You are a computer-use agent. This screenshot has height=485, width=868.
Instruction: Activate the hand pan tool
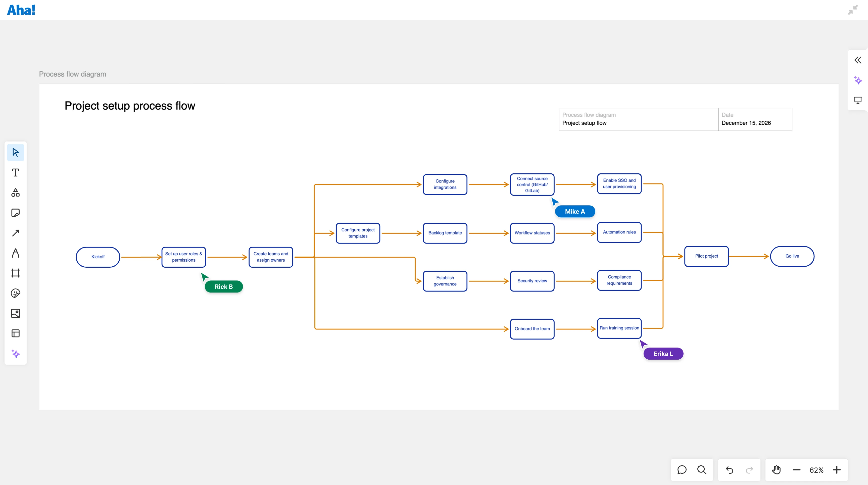click(x=776, y=470)
